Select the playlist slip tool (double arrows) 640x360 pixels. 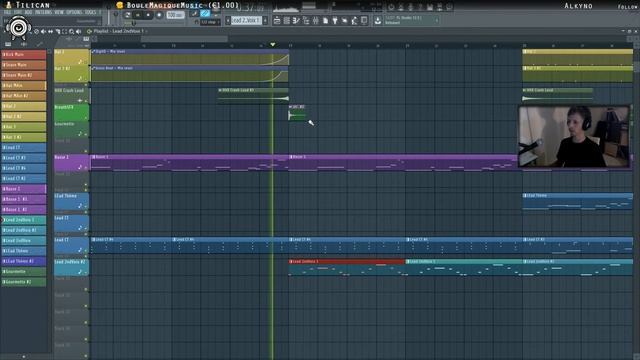[x=51, y=31]
